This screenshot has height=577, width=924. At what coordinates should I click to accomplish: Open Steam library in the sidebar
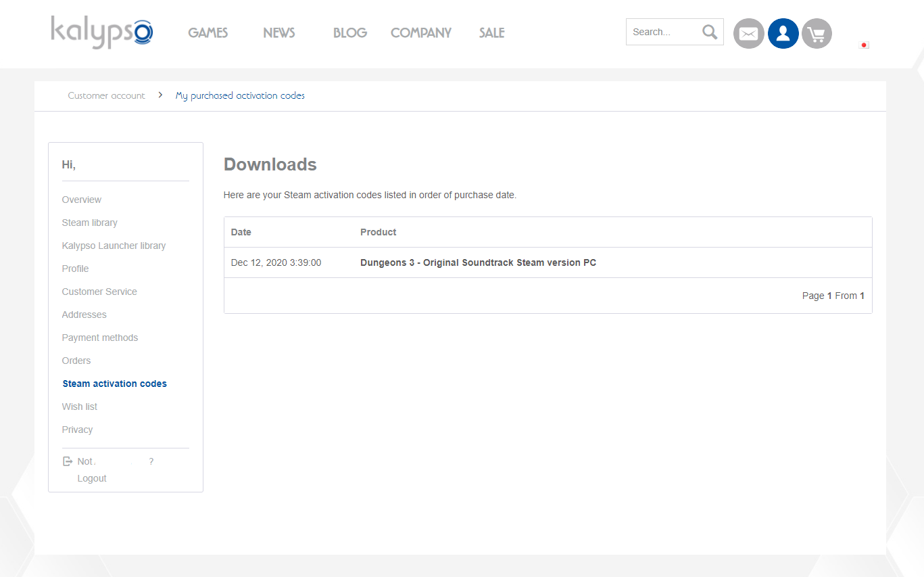click(x=90, y=223)
